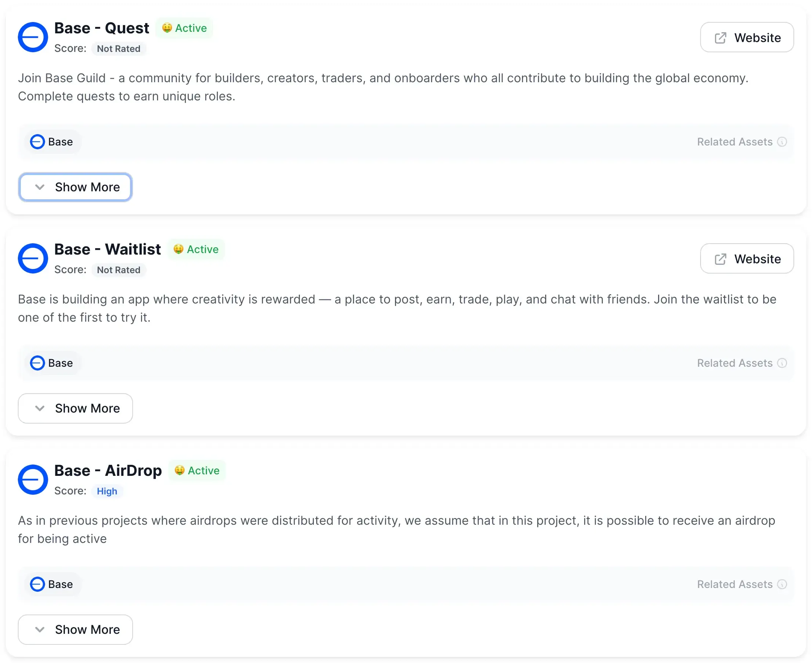Click the Base logo beside Base - Quest
Image resolution: width=812 pixels, height=663 pixels.
pyautogui.click(x=33, y=37)
